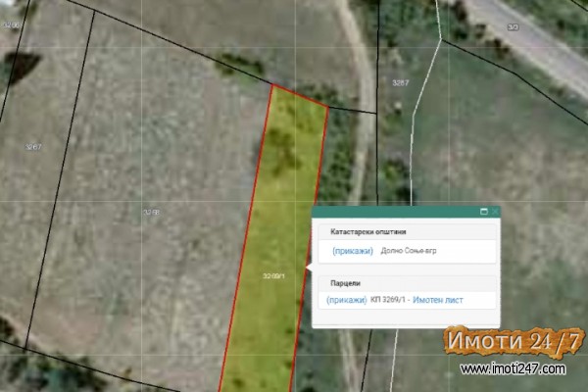Image resolution: width=588 pixels, height=392 pixels.
Task: Open the Имотен лист link
Action: tap(439, 300)
